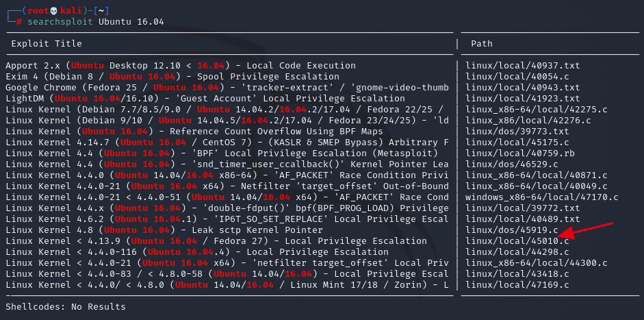Select the Linux Kernel < 4.4.0-116 title
The image size is (644, 320).
(x=197, y=252)
